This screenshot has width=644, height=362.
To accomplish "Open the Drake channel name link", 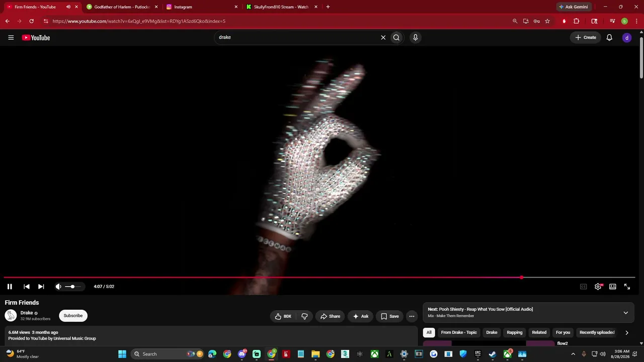I will [27, 313].
